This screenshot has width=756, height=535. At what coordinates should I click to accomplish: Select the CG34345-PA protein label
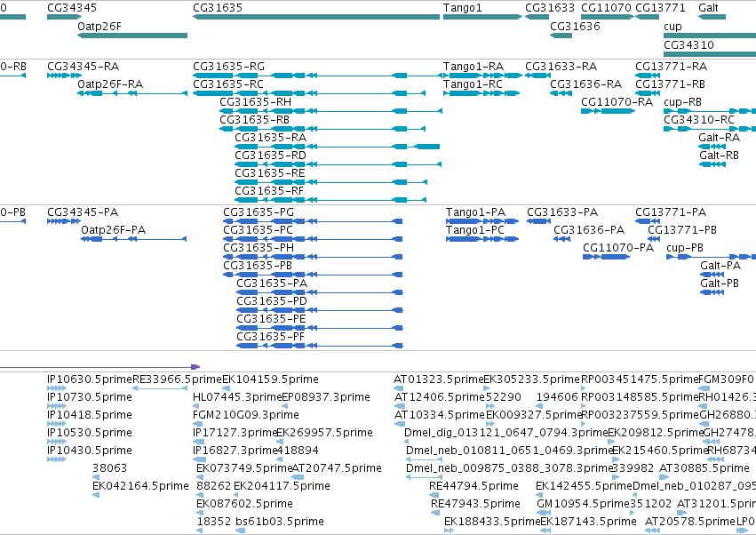83,212
